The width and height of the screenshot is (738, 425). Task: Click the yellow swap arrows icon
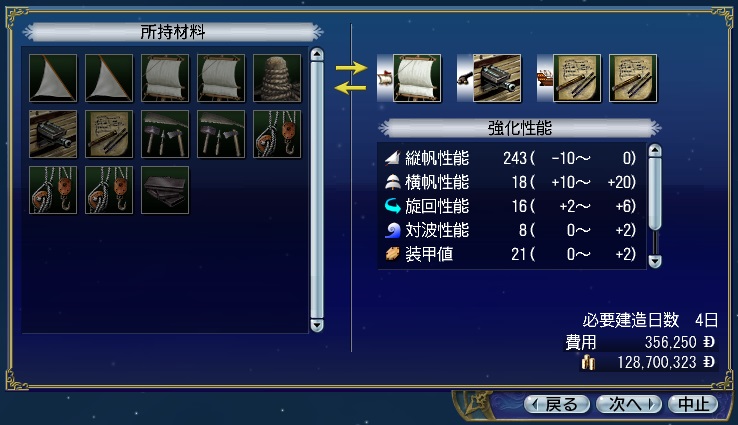pos(351,78)
